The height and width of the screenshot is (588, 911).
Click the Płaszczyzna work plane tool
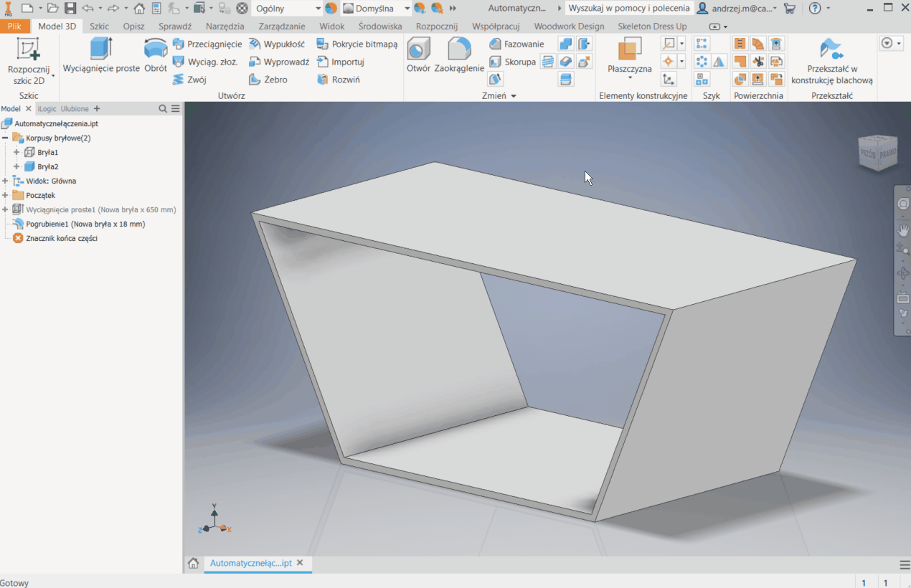tap(629, 56)
